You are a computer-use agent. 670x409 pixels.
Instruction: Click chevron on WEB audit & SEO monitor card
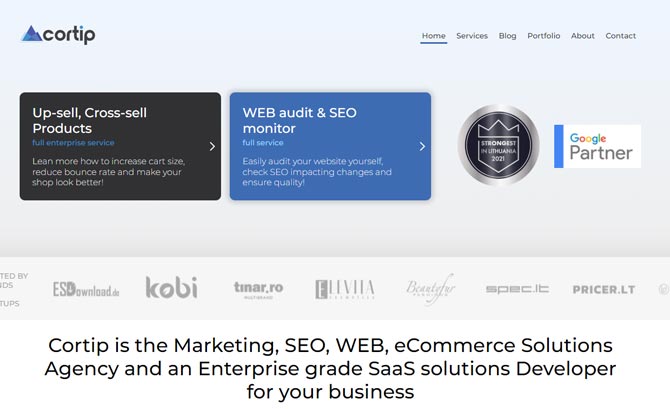coord(422,147)
